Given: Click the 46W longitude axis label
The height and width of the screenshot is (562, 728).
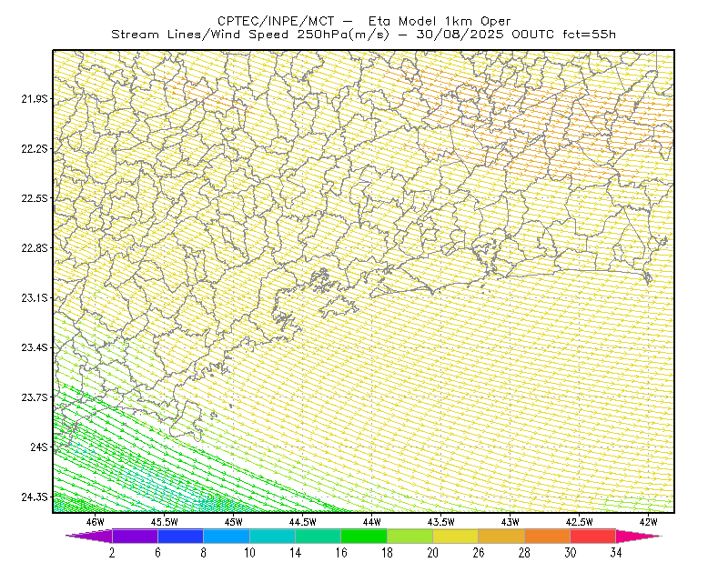Looking at the screenshot, I should [x=96, y=522].
